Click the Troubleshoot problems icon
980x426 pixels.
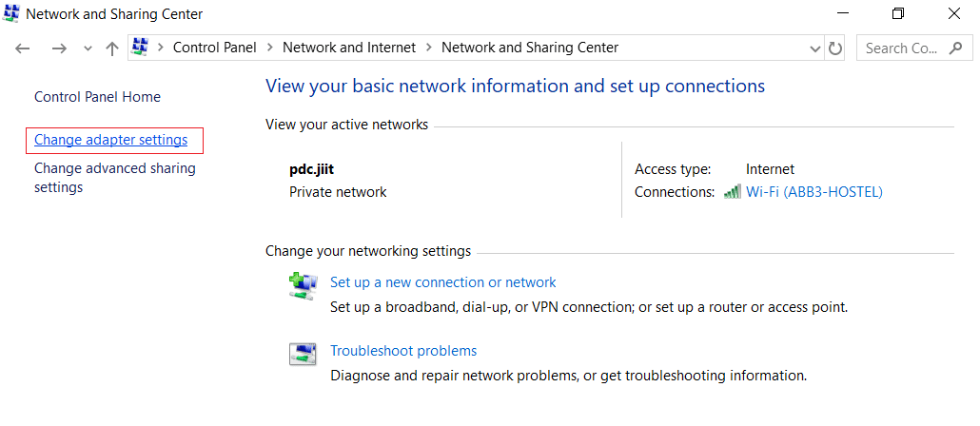[x=303, y=355]
